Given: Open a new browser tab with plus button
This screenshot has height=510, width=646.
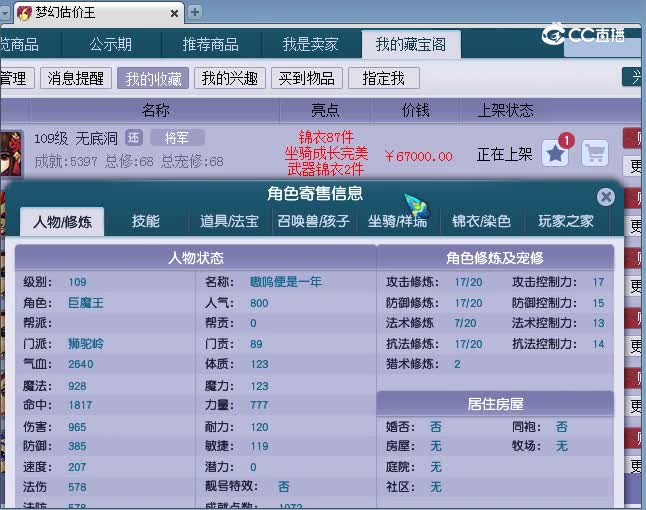Looking at the screenshot, I should 195,12.
